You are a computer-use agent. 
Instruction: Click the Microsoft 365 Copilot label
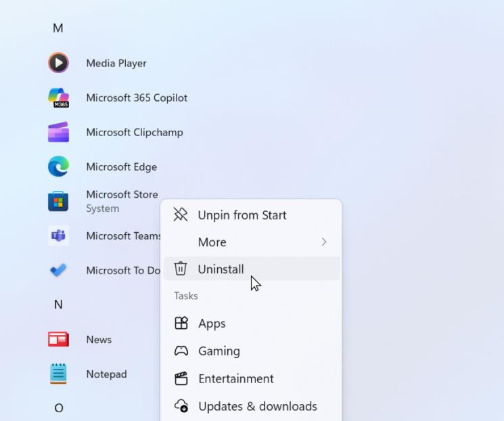(137, 97)
